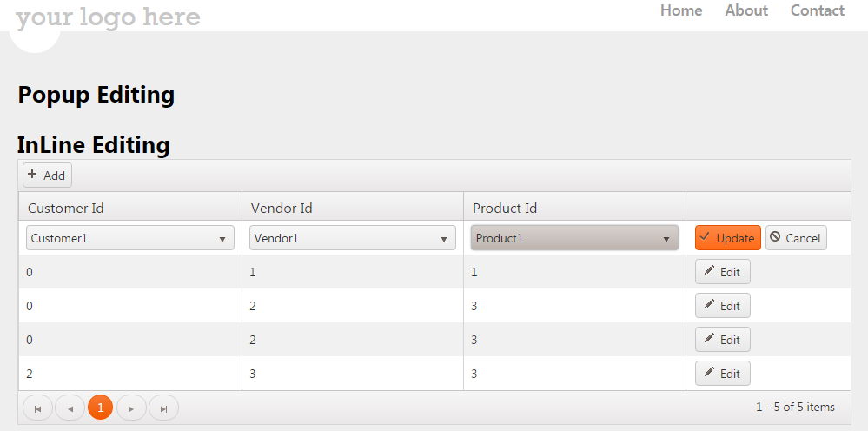This screenshot has width=868, height=431.
Task: Click the orange Update button
Action: (x=727, y=238)
